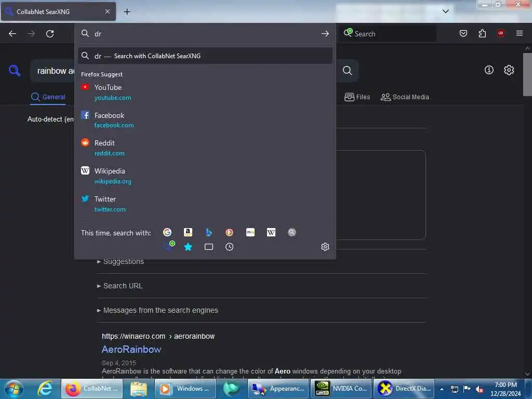Open the AeroRainbow result link

pos(131,350)
